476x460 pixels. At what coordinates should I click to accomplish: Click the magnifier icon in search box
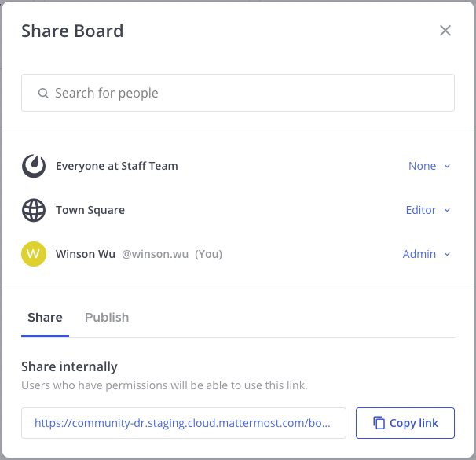pos(43,94)
